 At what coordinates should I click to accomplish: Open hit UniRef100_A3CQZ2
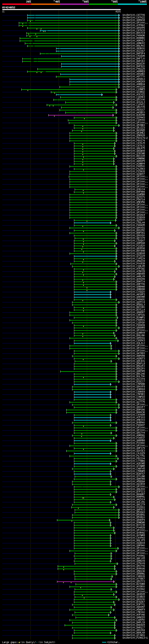click(x=133, y=95)
